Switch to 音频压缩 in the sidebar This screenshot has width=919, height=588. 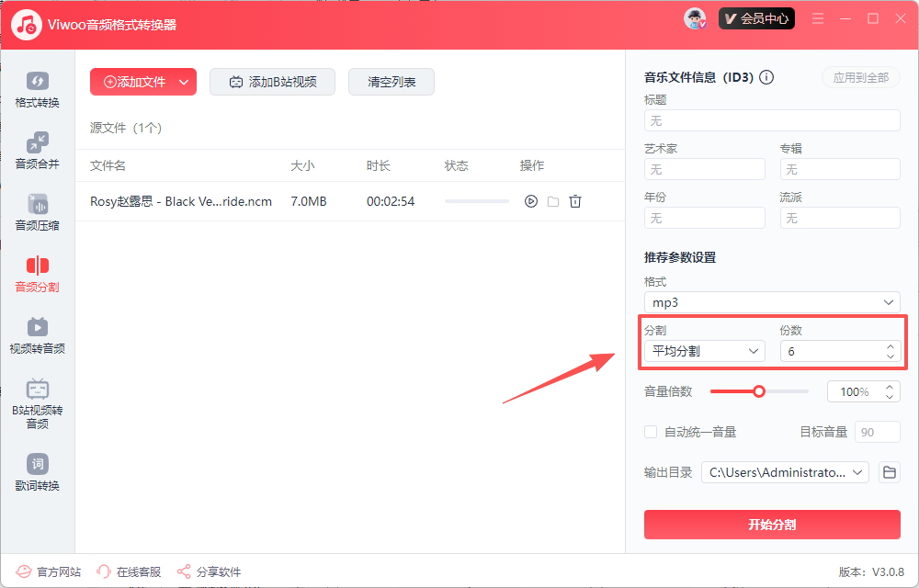37,212
